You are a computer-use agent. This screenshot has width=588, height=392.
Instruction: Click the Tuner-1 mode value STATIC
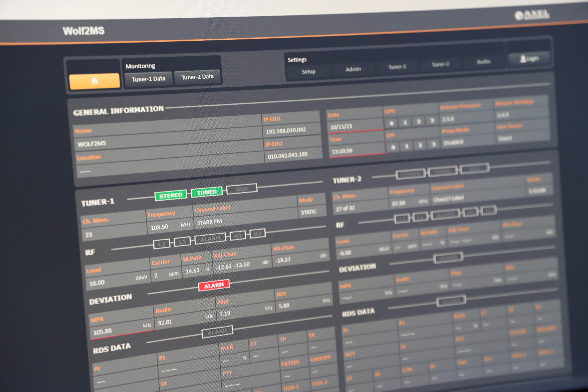309,212
